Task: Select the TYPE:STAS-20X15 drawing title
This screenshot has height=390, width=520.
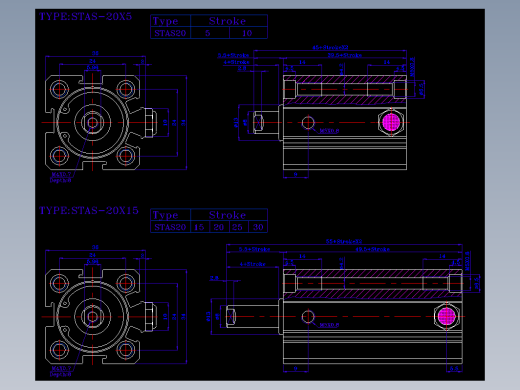Action: [x=89, y=210]
